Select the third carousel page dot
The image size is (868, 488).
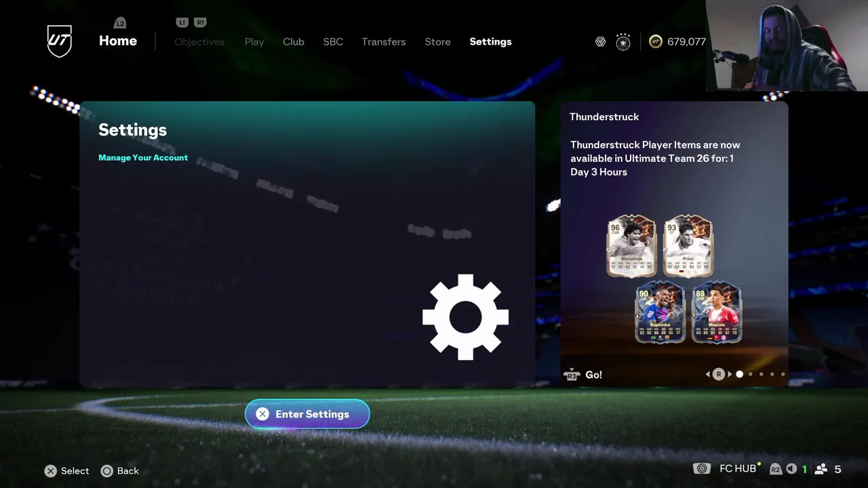point(762,374)
